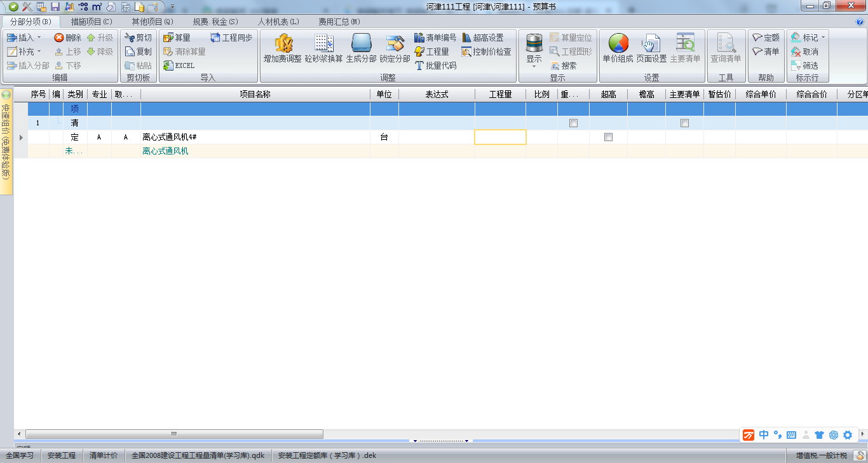This screenshot has width=868, height=463.
Task: Open the 快速组价 side panel tab
Action: [6, 141]
